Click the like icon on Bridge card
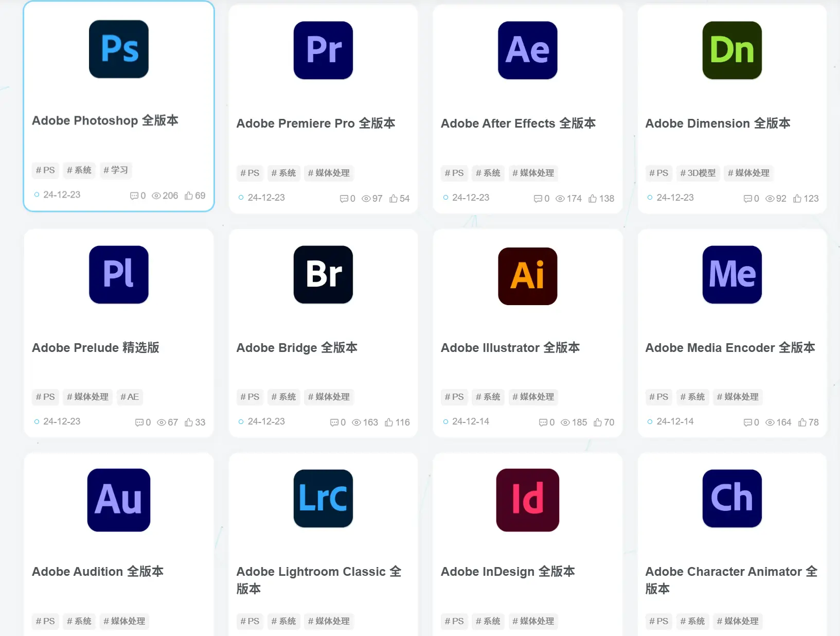The height and width of the screenshot is (636, 840). [389, 422]
